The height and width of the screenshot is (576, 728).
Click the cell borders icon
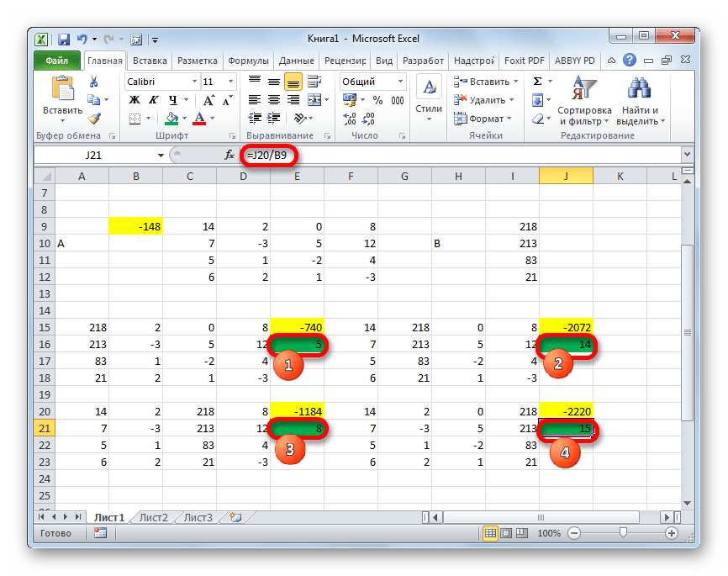click(135, 119)
